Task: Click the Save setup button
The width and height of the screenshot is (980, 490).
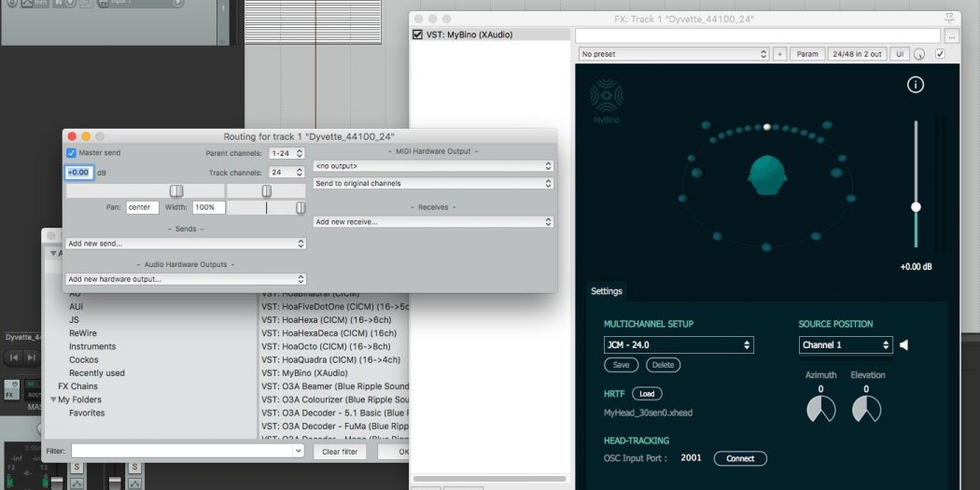Action: [622, 365]
